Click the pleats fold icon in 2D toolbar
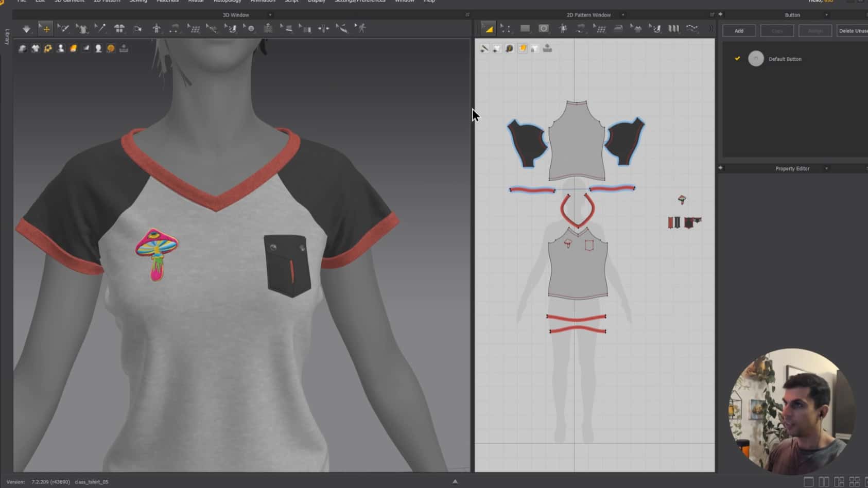 point(674,29)
